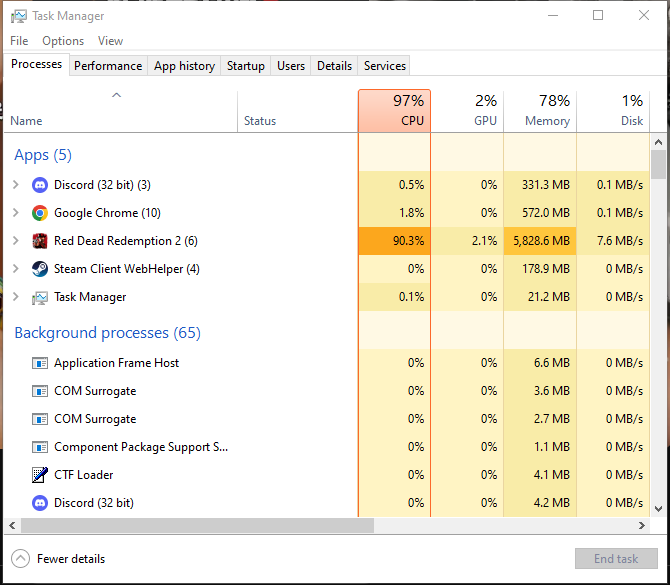Click the 90.3% CPU value cell

[394, 241]
